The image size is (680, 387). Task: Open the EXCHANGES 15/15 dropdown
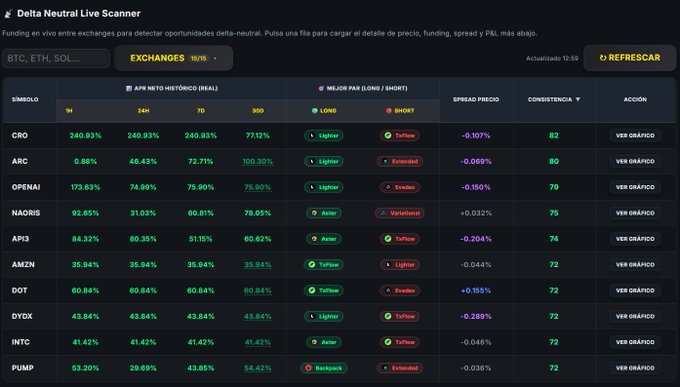pos(173,58)
